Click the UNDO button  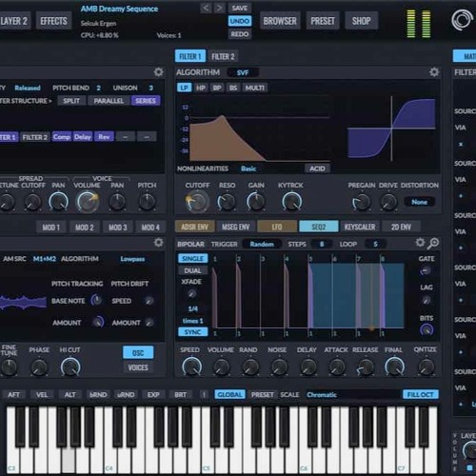[240, 21]
